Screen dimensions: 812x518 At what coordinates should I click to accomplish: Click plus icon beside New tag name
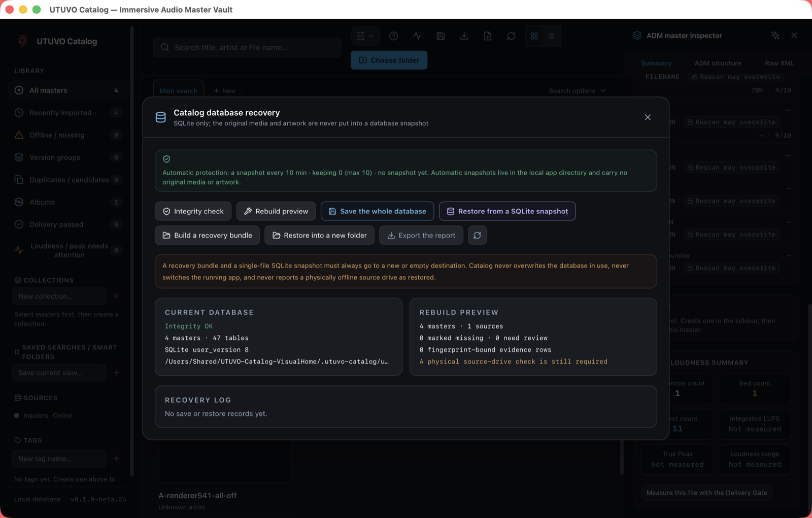(117, 459)
